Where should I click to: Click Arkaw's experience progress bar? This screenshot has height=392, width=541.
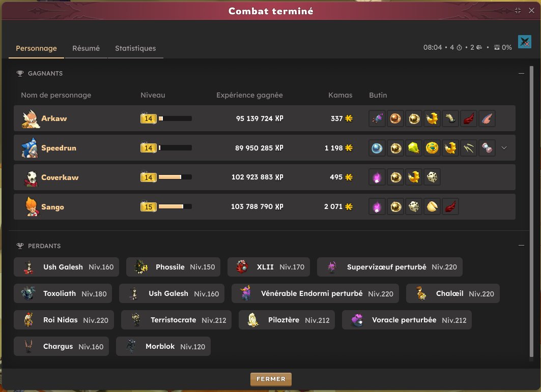pos(175,118)
